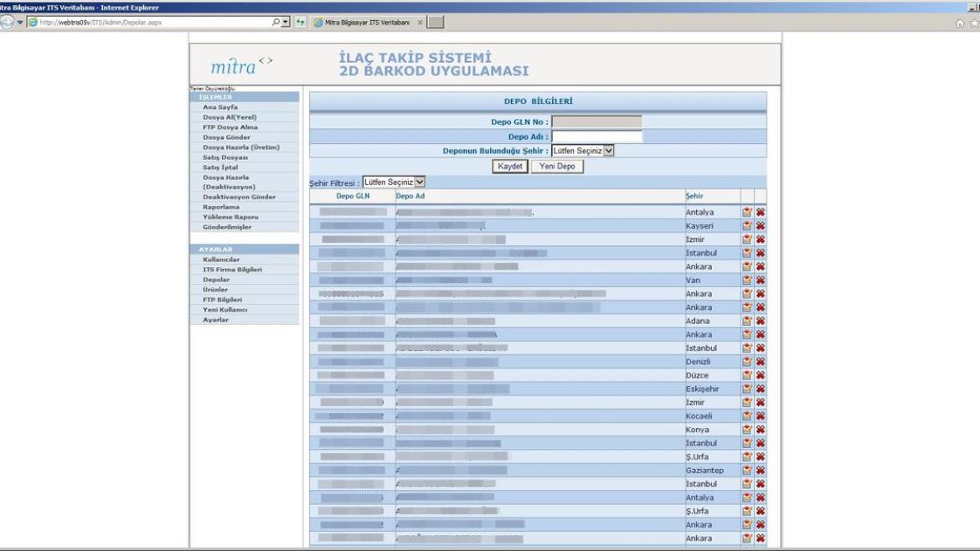Image resolution: width=980 pixels, height=551 pixels.
Task: Select Depolar in the settings menu
Action: point(216,279)
